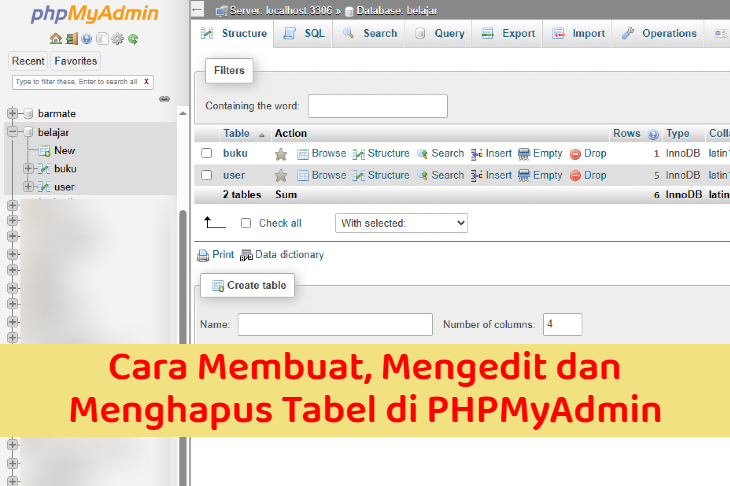Toggle favorite star for buku table
This screenshot has width=730, height=486.
281,154
